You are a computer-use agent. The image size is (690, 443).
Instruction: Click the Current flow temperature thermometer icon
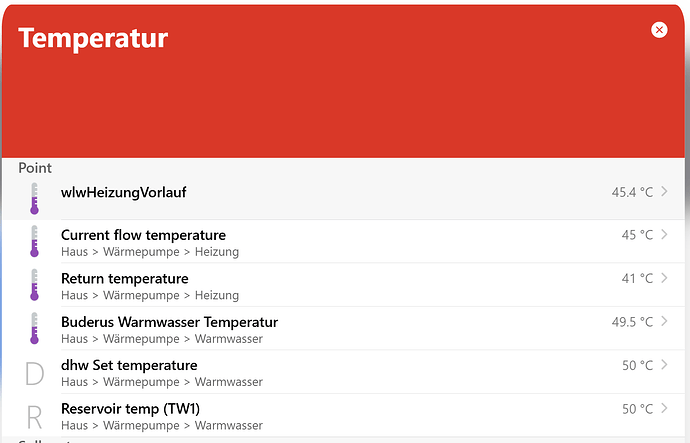[x=34, y=242]
